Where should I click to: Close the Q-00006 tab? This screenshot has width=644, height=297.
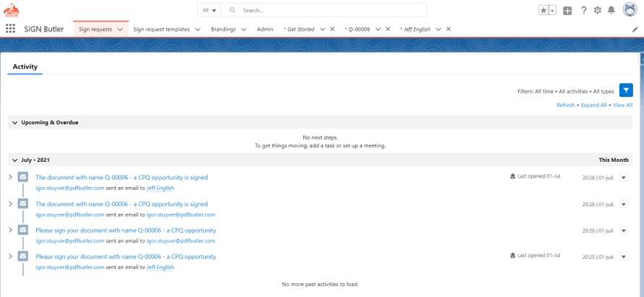point(388,29)
